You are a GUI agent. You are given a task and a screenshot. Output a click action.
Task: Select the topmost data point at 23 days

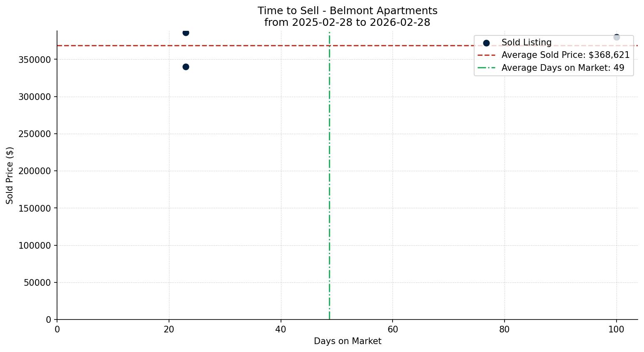(x=186, y=33)
